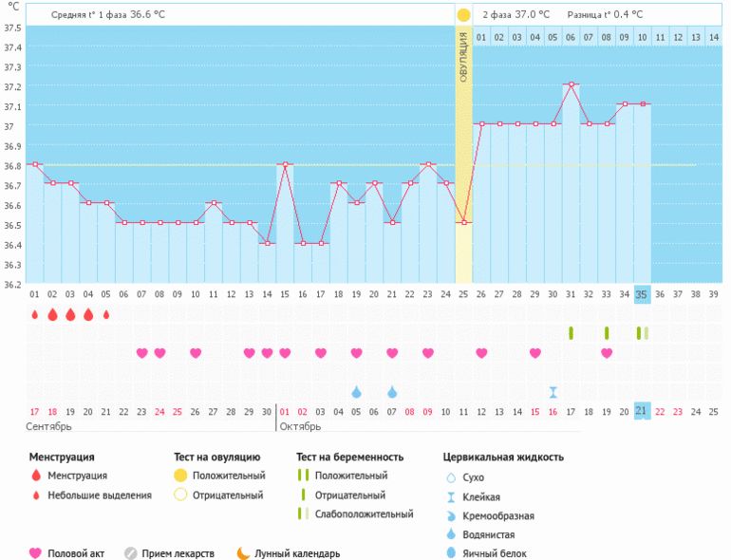Viewport: 731px width, 560px height.
Task: Click temperature point at 37.2 on day 31
Action: (x=571, y=84)
